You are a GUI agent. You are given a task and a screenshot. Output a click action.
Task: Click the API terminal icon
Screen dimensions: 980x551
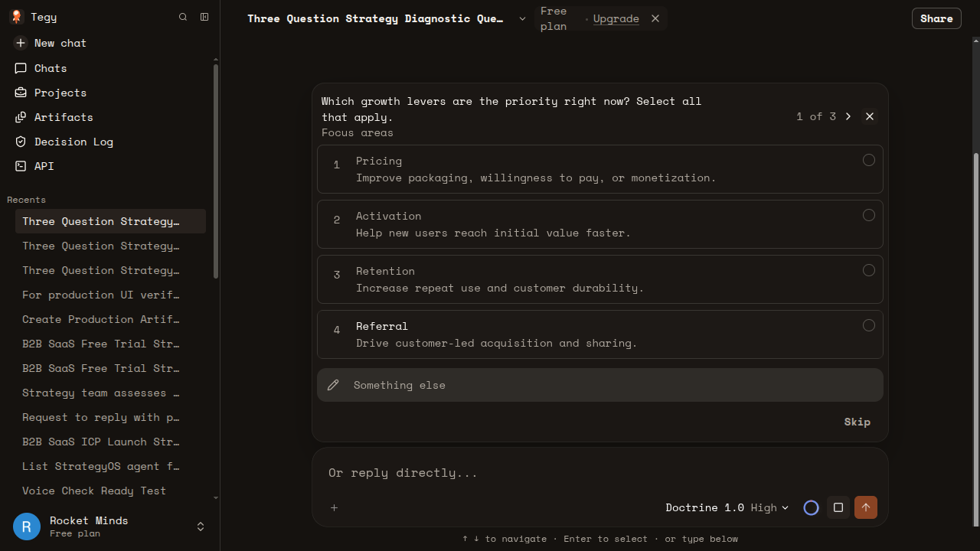21,166
